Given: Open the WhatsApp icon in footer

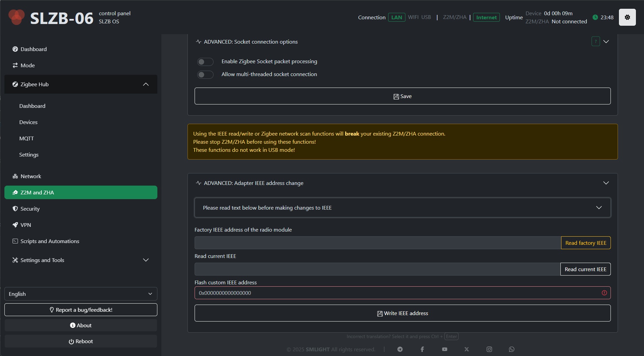Looking at the screenshot, I should (x=512, y=349).
